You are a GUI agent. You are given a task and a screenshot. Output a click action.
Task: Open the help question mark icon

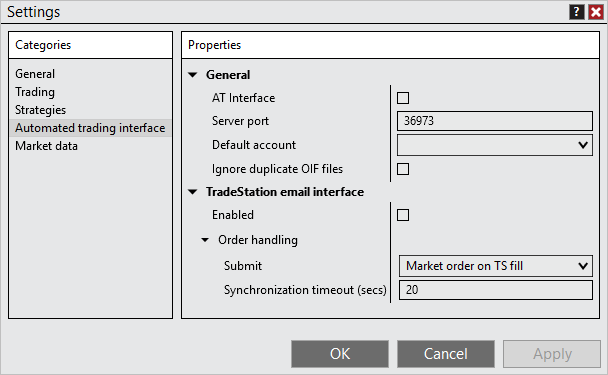577,12
